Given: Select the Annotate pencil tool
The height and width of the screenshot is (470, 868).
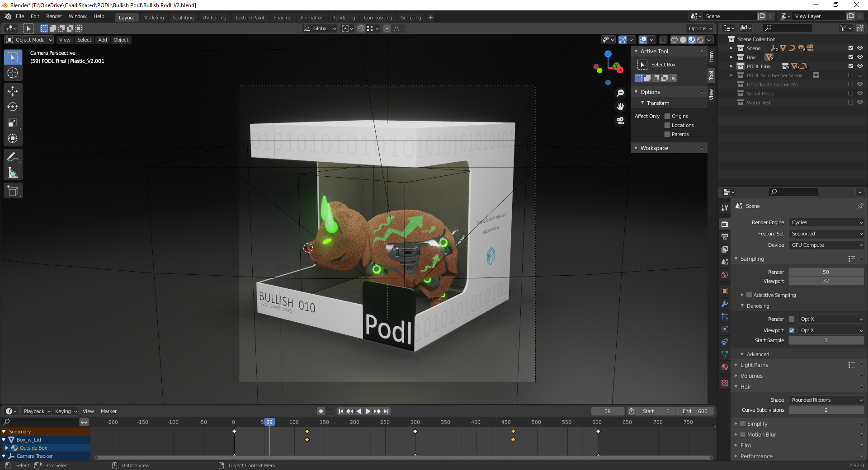Looking at the screenshot, I should (x=13, y=157).
